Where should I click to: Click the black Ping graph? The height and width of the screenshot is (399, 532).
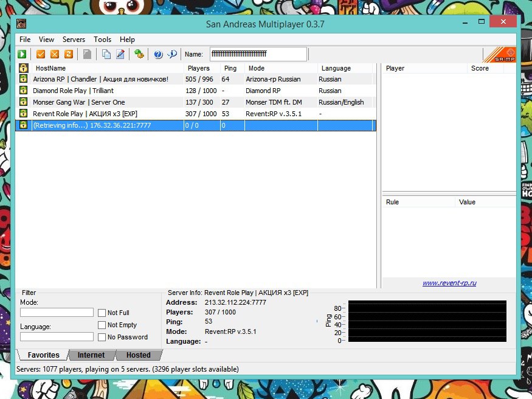pos(427,321)
